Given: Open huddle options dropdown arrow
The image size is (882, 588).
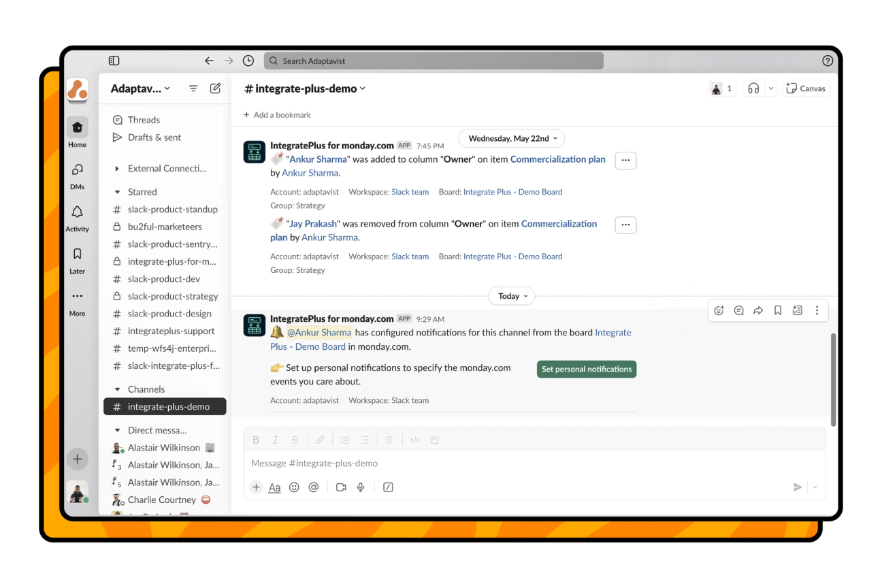Looking at the screenshot, I should coord(771,88).
